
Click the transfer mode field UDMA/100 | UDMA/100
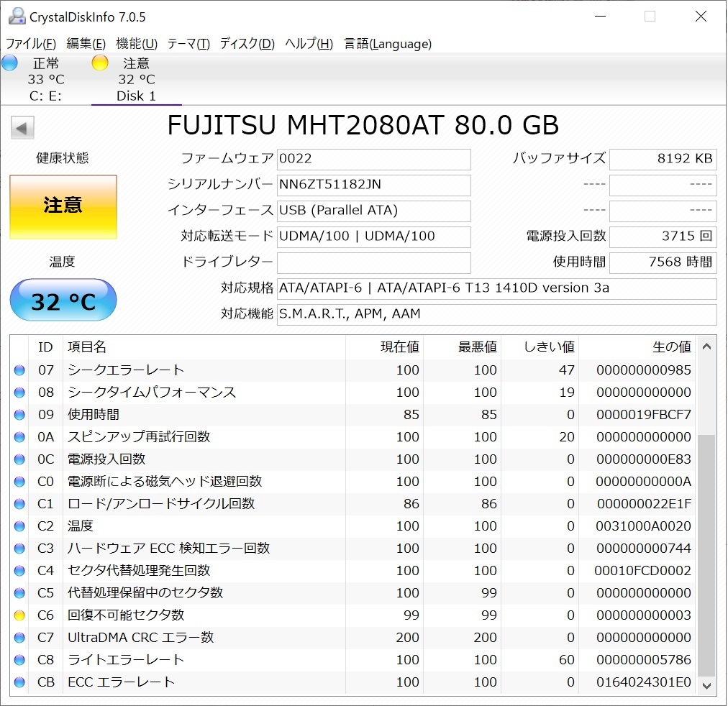tap(374, 237)
